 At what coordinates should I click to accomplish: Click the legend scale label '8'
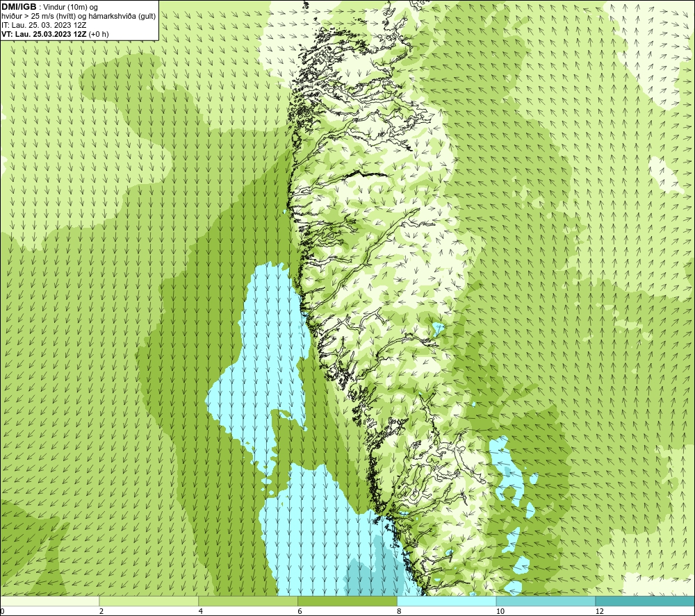[400, 612]
